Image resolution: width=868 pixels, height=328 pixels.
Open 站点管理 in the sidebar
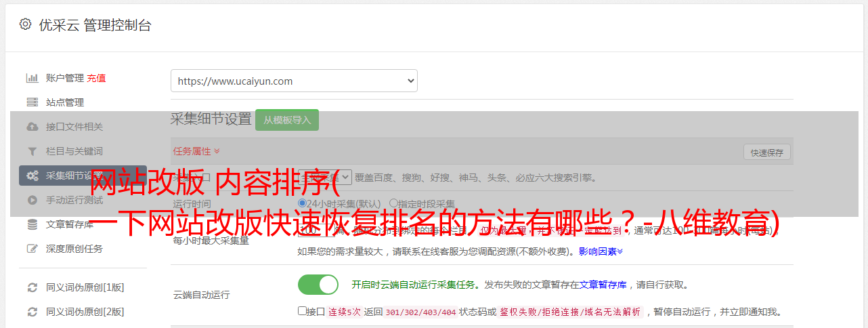[64, 102]
